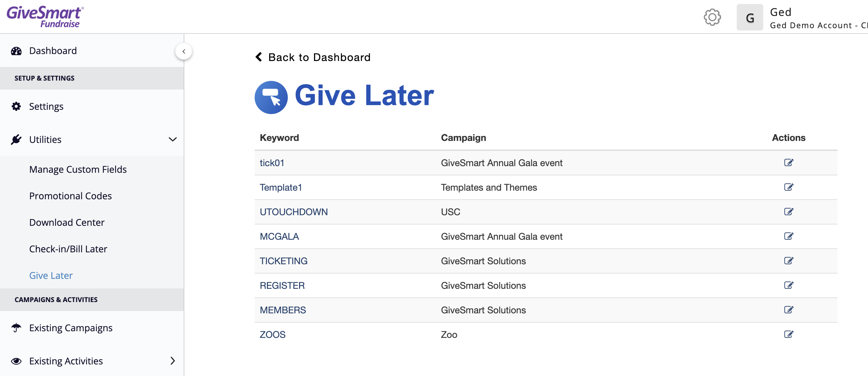This screenshot has height=376, width=868.
Task: Select Check-in/Bill Later in sidebar
Action: (68, 249)
